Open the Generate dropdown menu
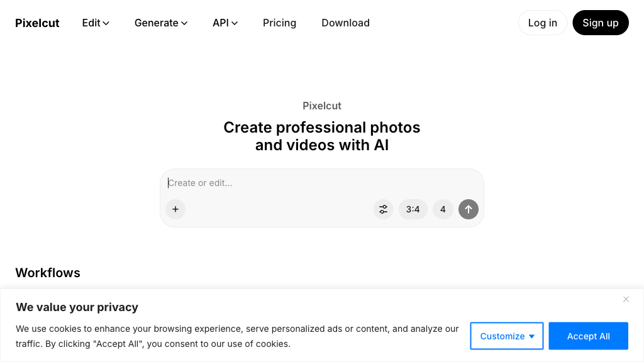This screenshot has width=644, height=362. [161, 23]
